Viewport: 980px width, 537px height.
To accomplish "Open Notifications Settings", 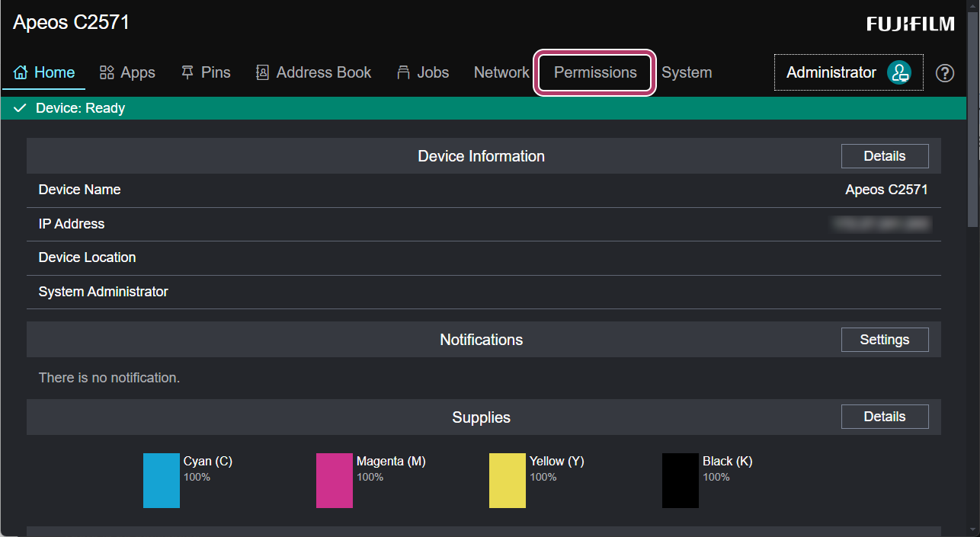I will [885, 340].
